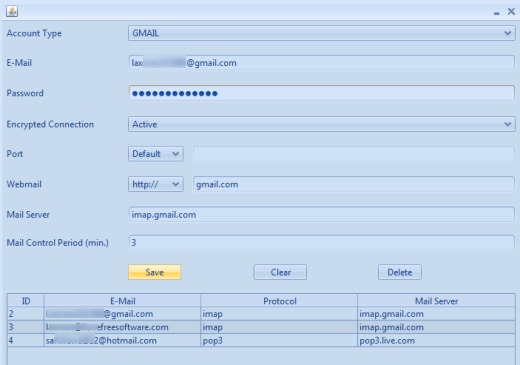Click the Mail Server field containing imap.gmail.com

point(322,215)
